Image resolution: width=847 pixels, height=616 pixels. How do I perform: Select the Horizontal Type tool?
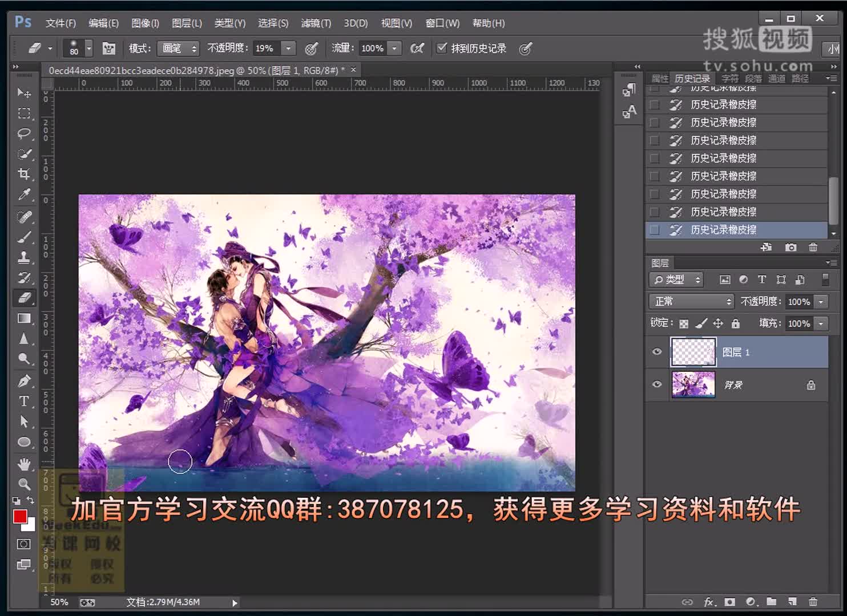(x=24, y=401)
